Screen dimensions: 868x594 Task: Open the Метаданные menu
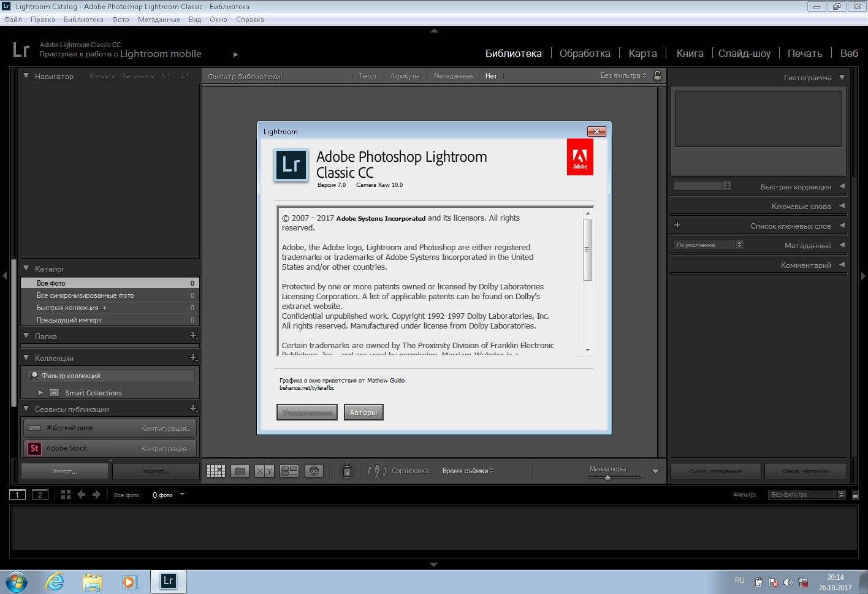point(159,20)
